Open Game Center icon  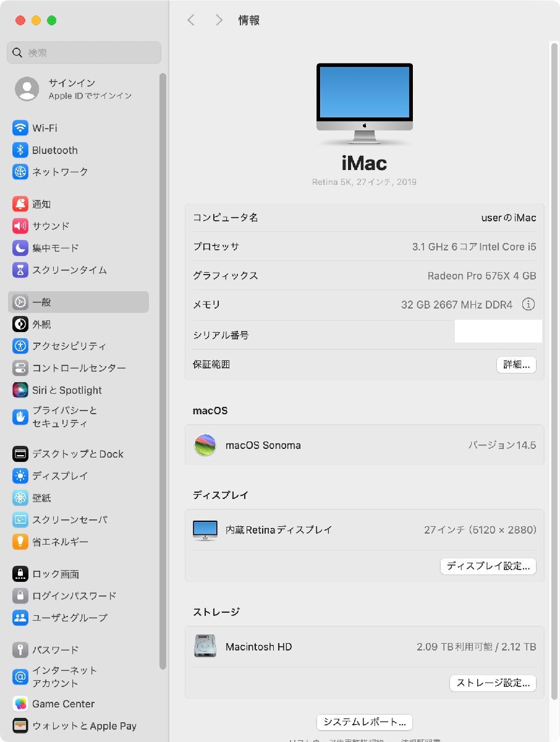tap(20, 704)
